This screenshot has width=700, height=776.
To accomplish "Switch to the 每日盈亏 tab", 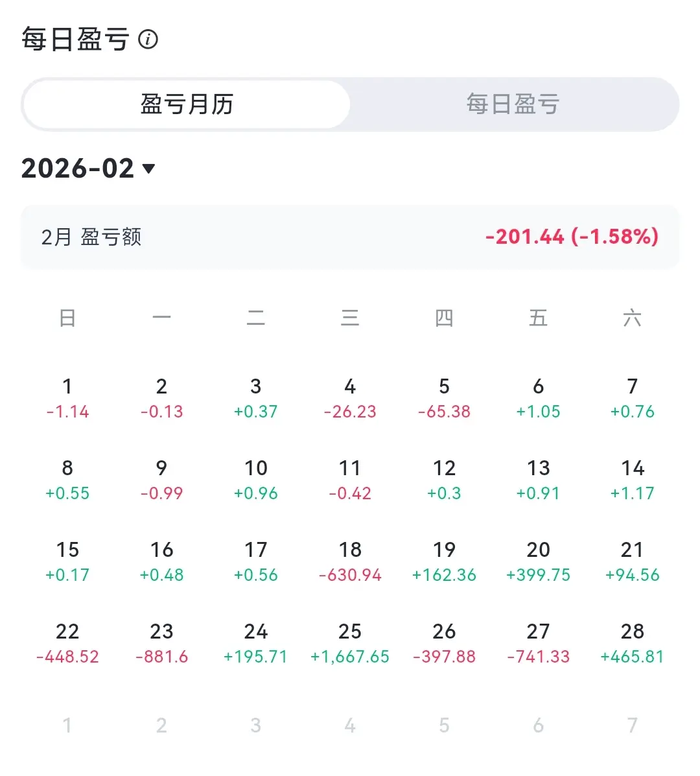I will 513,104.
